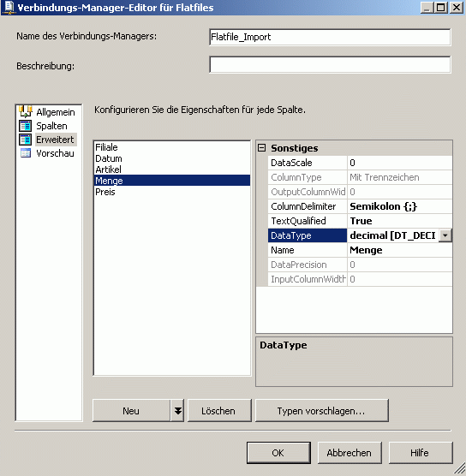Click the Erweitert page icon
Image resolution: width=466 pixels, height=476 pixels.
tap(26, 140)
